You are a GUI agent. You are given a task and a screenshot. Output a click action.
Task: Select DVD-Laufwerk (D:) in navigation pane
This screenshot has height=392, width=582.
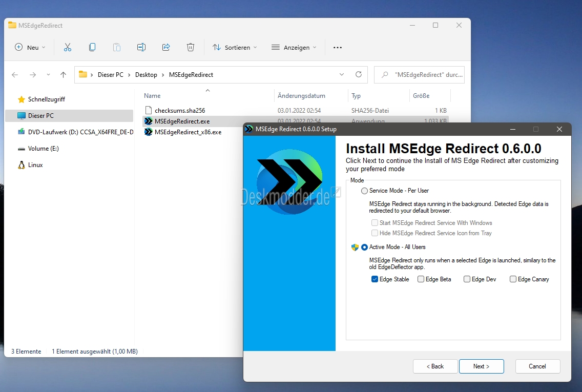[80, 132]
